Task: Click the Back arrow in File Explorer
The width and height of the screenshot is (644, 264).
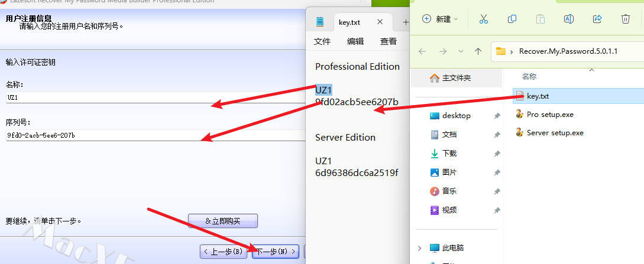Action: (x=422, y=51)
